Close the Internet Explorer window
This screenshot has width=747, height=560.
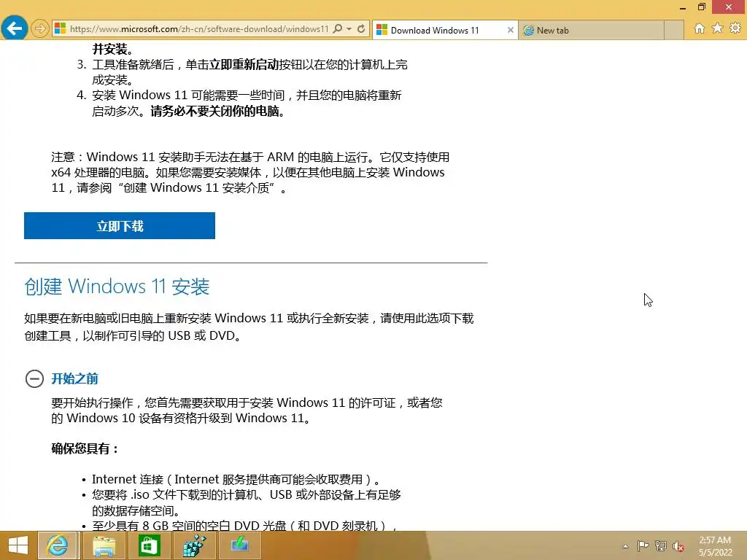(729, 7)
